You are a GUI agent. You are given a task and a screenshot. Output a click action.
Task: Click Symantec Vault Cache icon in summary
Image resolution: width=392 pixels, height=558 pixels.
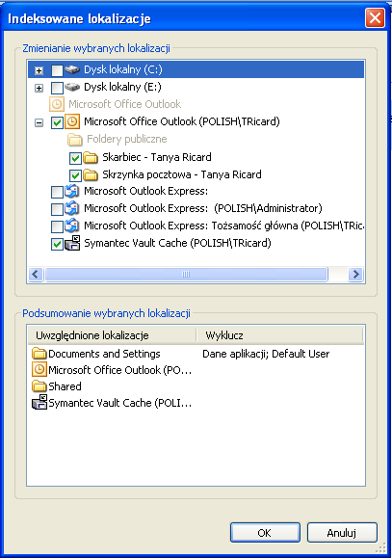click(x=39, y=403)
